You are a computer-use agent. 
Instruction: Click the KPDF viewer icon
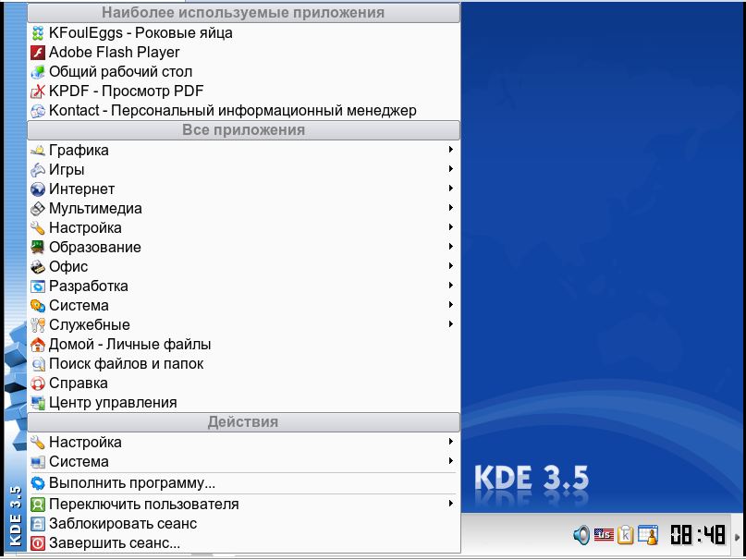coord(38,91)
